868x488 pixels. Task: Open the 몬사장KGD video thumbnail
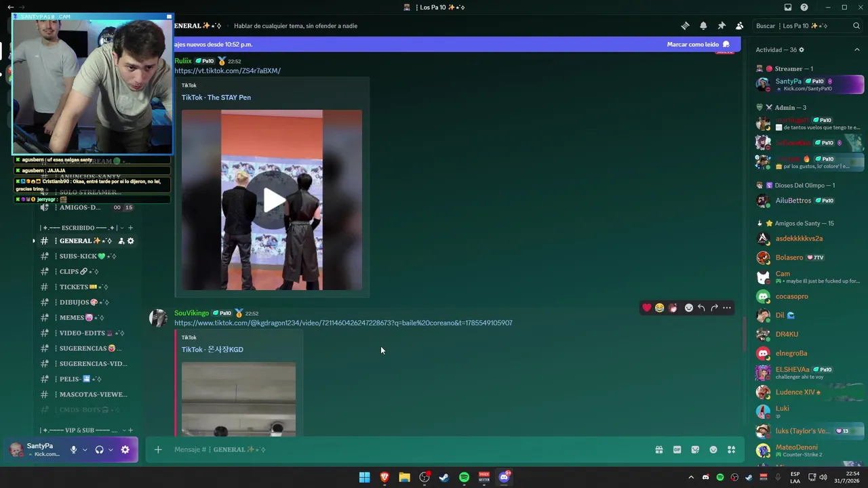pyautogui.click(x=239, y=399)
